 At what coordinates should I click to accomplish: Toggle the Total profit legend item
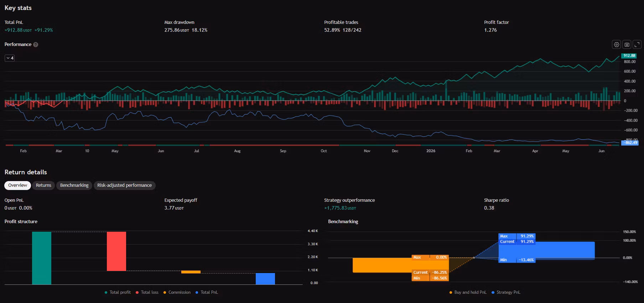118,292
